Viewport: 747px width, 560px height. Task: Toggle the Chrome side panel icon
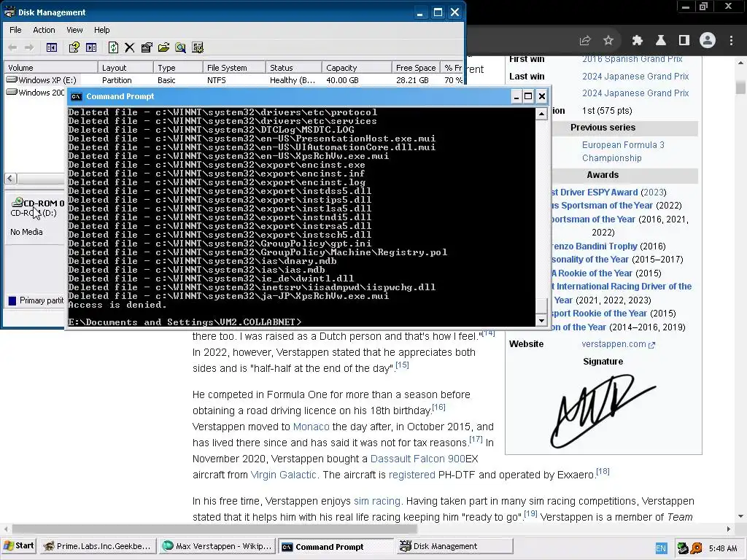(684, 41)
